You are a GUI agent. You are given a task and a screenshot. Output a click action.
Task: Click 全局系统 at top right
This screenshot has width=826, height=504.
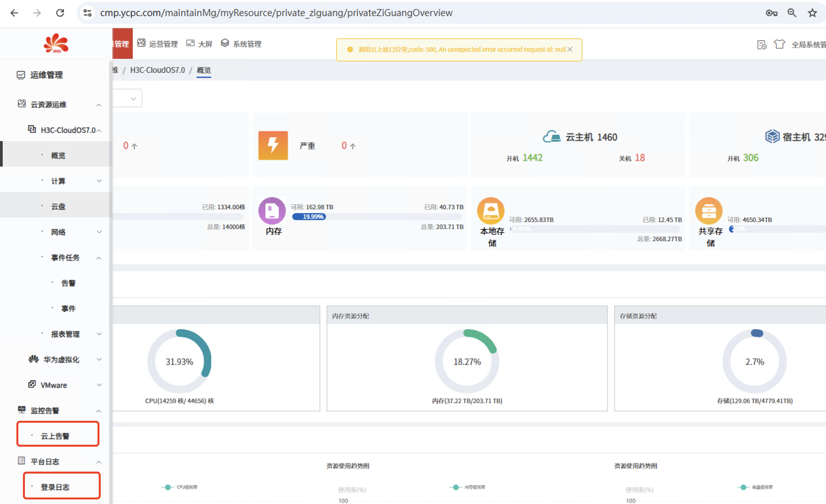pos(808,45)
